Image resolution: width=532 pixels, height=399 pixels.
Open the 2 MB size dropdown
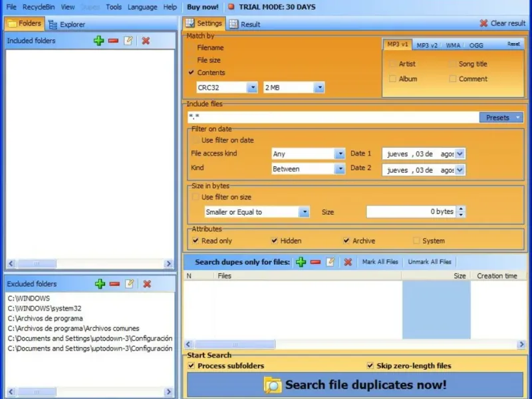[x=319, y=88]
